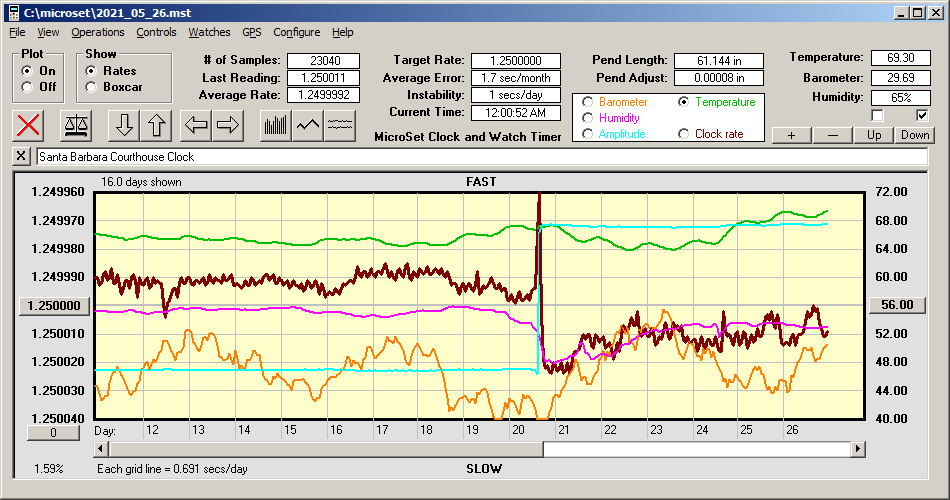The width and height of the screenshot is (950, 500).
Task: Click the Up button
Action: pos(874,135)
